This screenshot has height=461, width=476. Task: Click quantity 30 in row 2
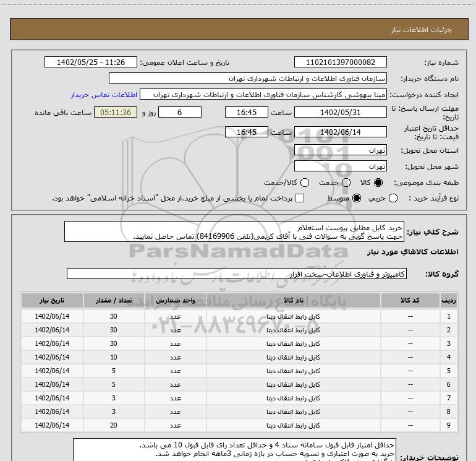[114, 330]
